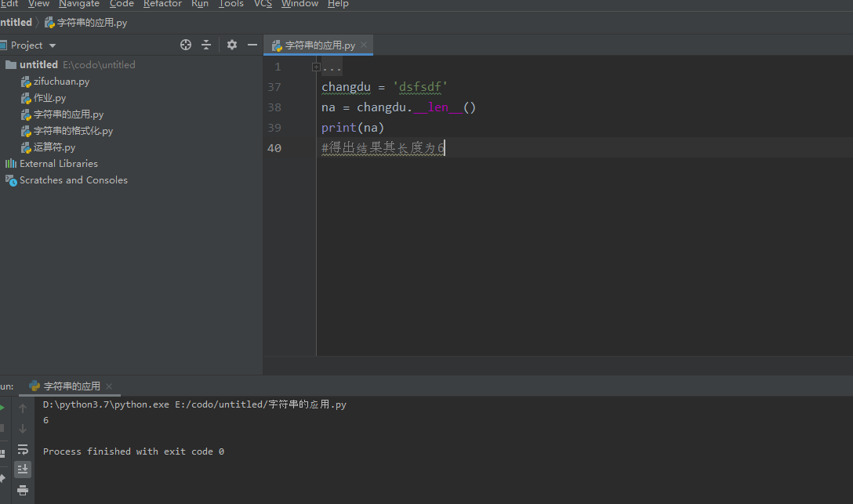Click Scratches and Consoles item
This screenshot has height=504, width=853.
coord(73,180)
